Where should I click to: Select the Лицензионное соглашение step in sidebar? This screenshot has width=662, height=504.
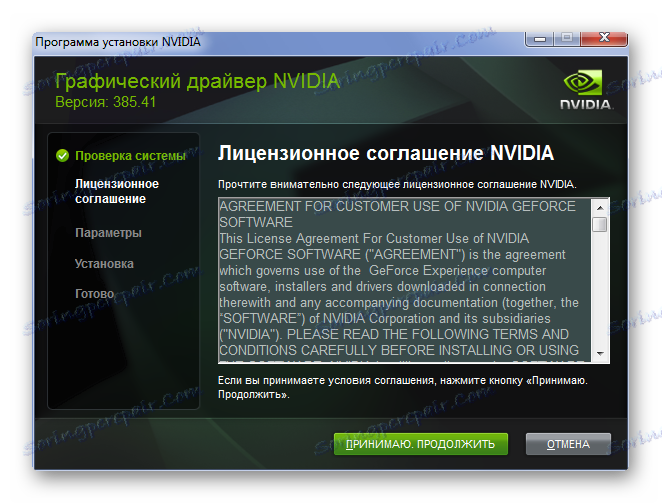117,191
